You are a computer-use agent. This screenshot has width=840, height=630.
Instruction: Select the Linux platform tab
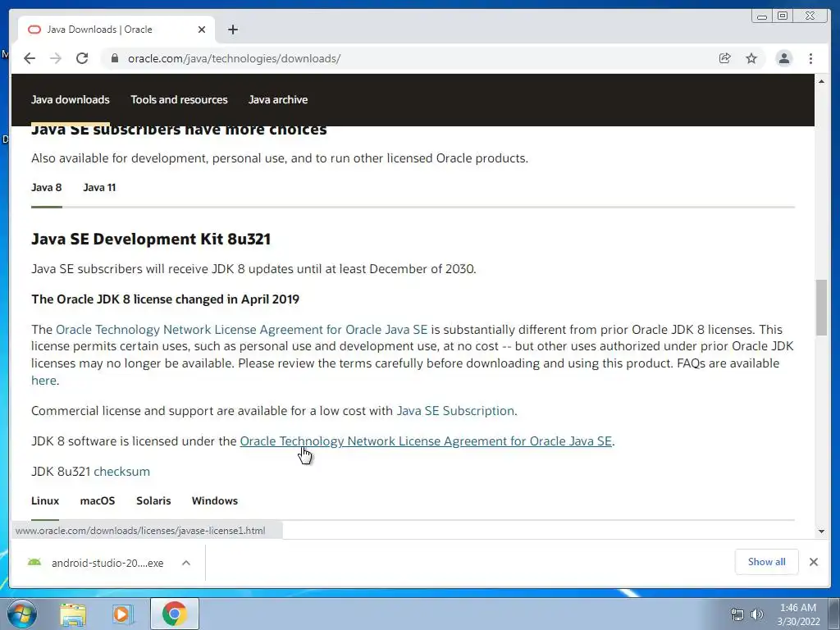tap(45, 501)
